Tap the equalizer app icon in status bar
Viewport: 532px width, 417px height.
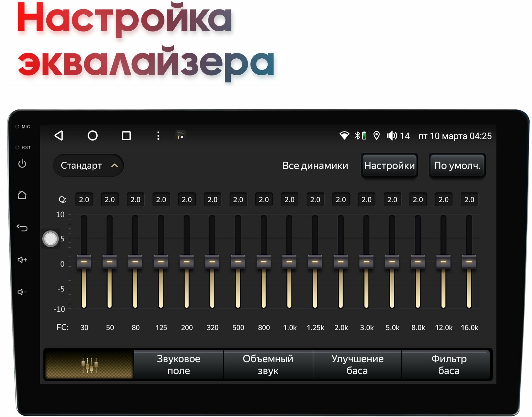[181, 135]
